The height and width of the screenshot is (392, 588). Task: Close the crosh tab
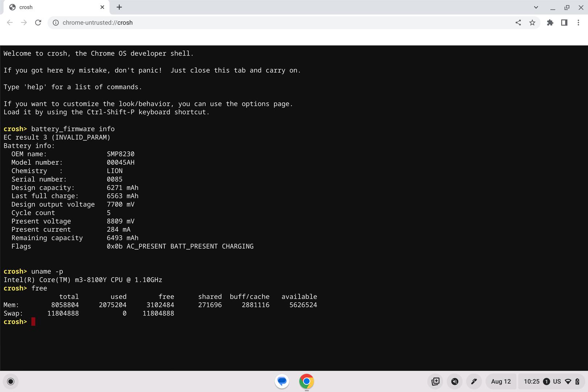click(x=102, y=7)
